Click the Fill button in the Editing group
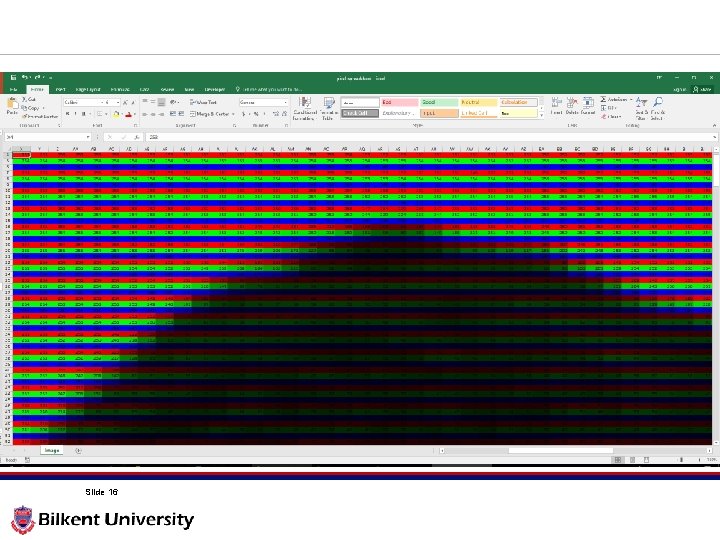 (608, 108)
